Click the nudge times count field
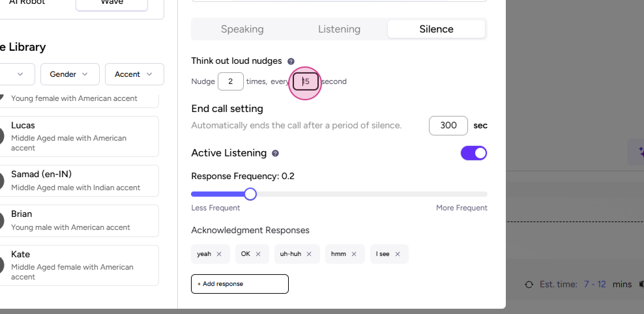 [x=230, y=81]
